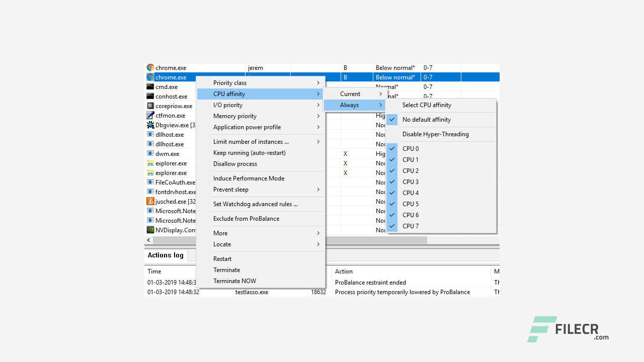Click Terminate NOW

tap(234, 281)
